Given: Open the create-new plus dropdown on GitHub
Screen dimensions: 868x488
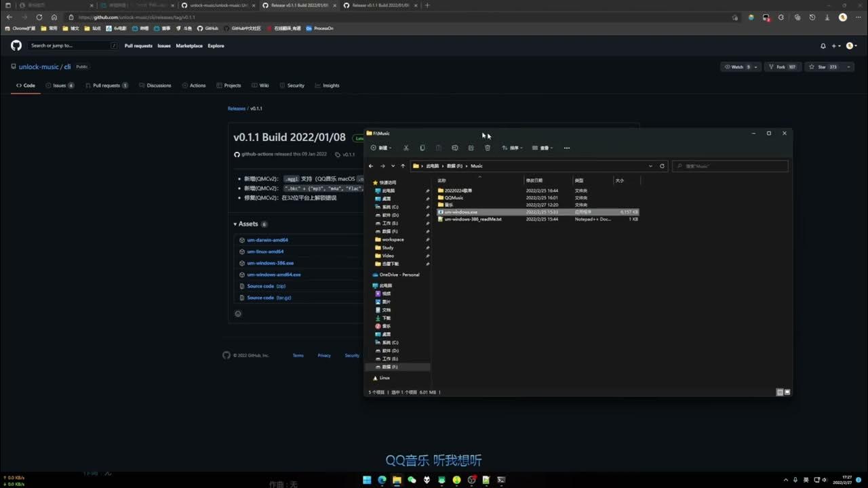Looking at the screenshot, I should pos(836,46).
